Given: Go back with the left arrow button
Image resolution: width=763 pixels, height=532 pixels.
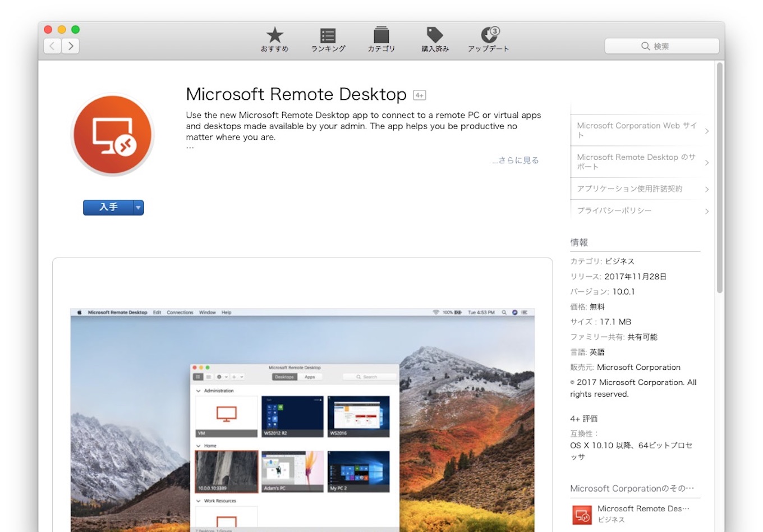Looking at the screenshot, I should tap(52, 46).
